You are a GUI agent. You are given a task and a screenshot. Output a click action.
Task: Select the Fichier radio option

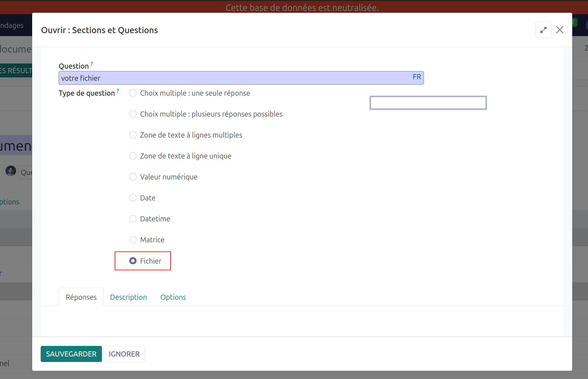[133, 261]
